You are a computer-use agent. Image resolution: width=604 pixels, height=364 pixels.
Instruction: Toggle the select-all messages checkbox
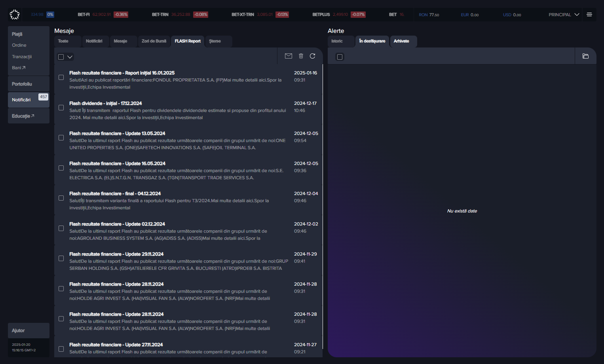61,57
